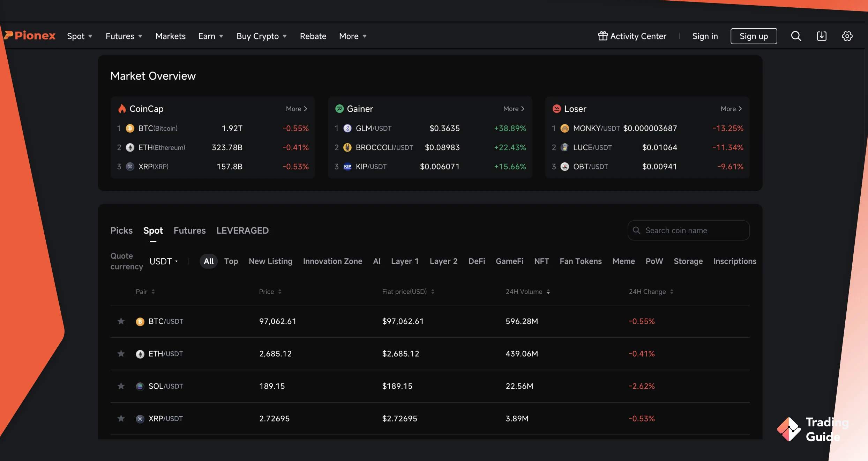
Task: Click the KIP coin icon
Action: pyautogui.click(x=347, y=167)
